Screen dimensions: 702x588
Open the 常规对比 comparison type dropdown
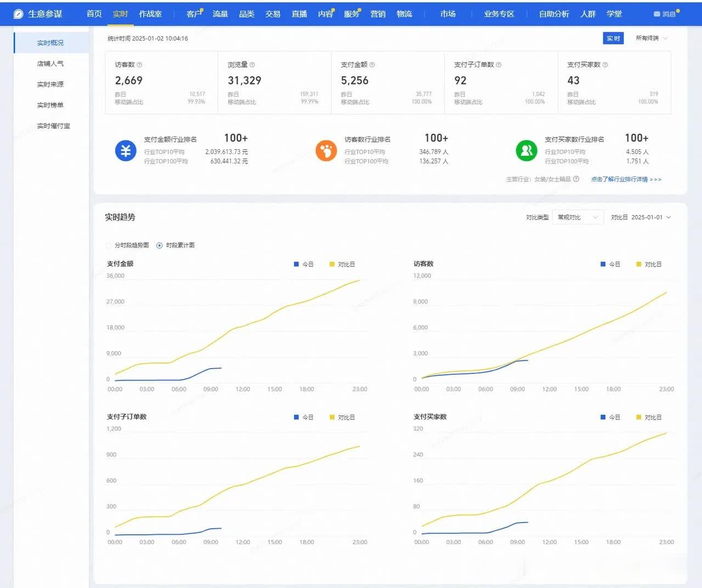[x=578, y=217]
